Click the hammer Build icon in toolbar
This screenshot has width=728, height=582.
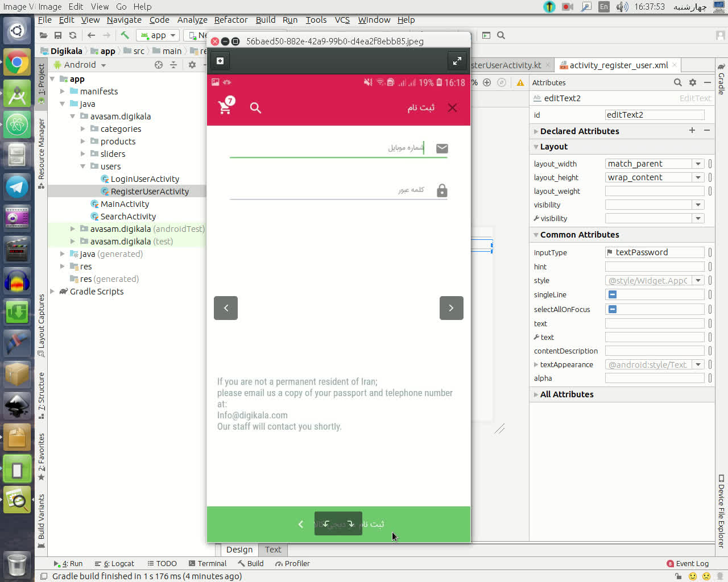click(125, 35)
